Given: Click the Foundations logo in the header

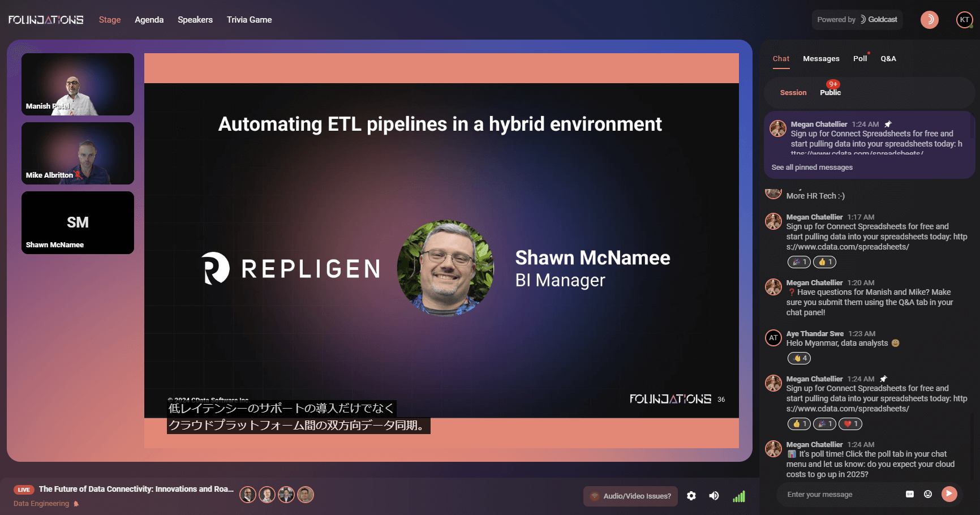Looking at the screenshot, I should (x=46, y=20).
